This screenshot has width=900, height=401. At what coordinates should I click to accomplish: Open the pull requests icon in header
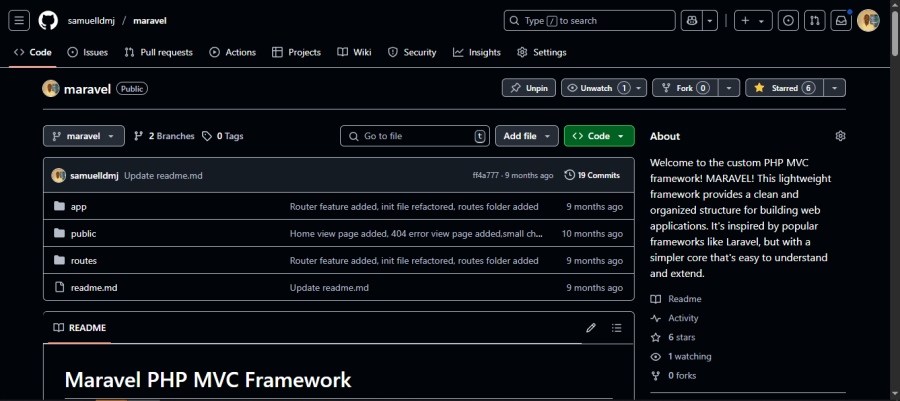pos(815,20)
